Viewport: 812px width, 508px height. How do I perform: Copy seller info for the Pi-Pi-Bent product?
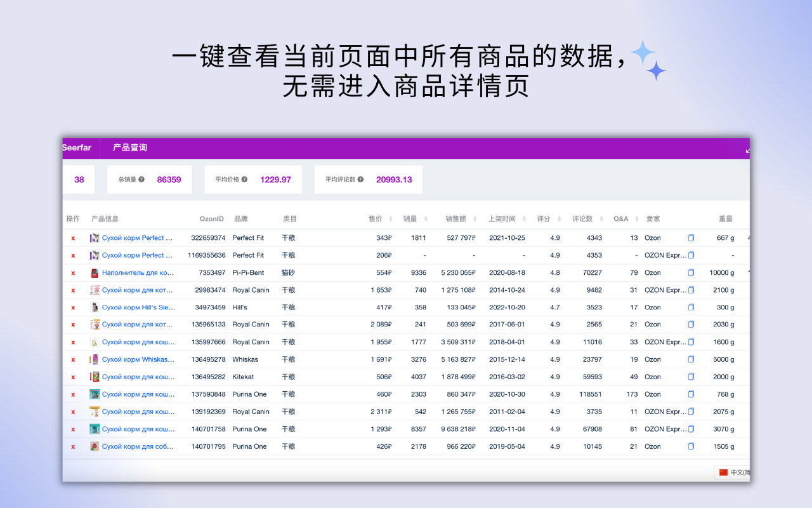click(691, 272)
